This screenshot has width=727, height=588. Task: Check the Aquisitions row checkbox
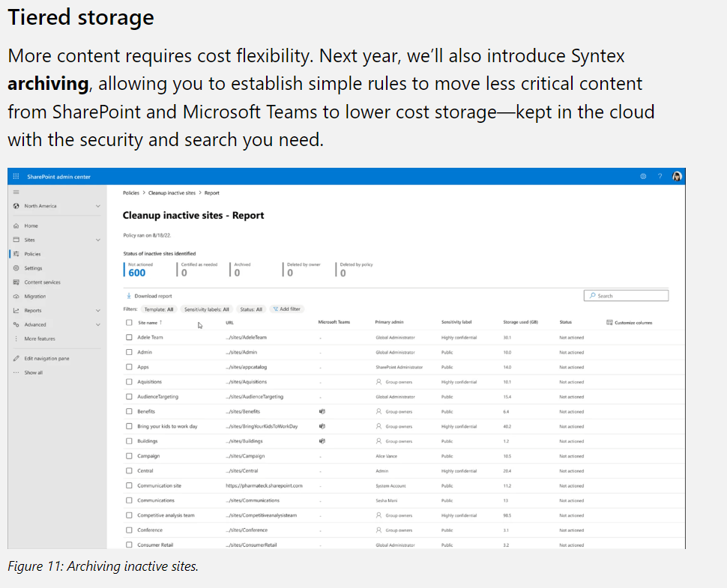coord(129,382)
